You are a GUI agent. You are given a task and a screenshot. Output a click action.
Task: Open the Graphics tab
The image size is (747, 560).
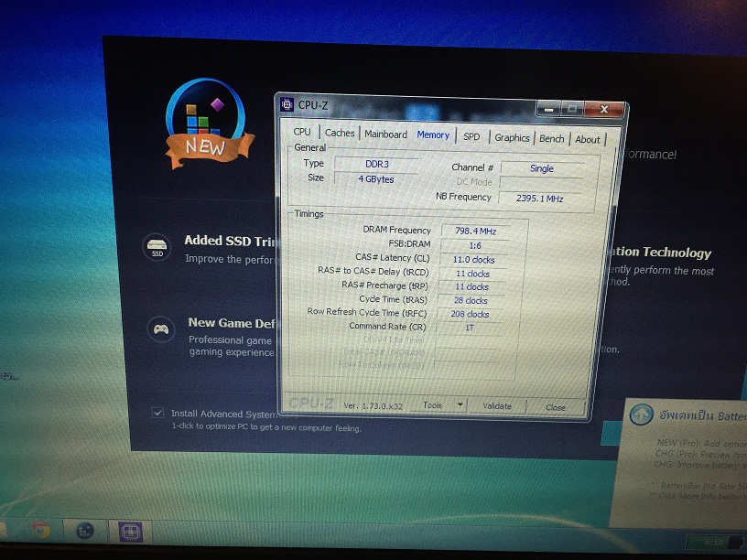[512, 137]
